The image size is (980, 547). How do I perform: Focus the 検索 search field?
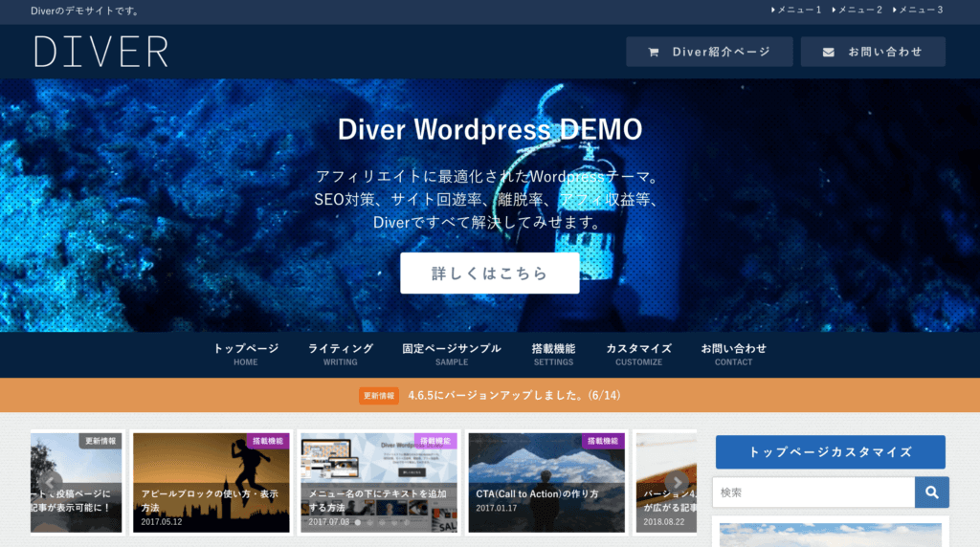click(x=813, y=492)
